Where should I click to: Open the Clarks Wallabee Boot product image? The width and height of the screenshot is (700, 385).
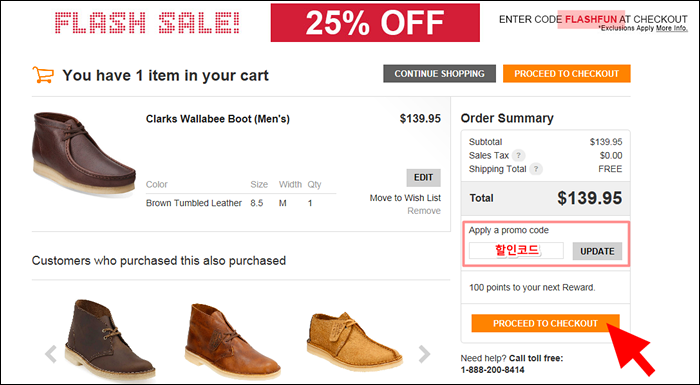click(84, 153)
